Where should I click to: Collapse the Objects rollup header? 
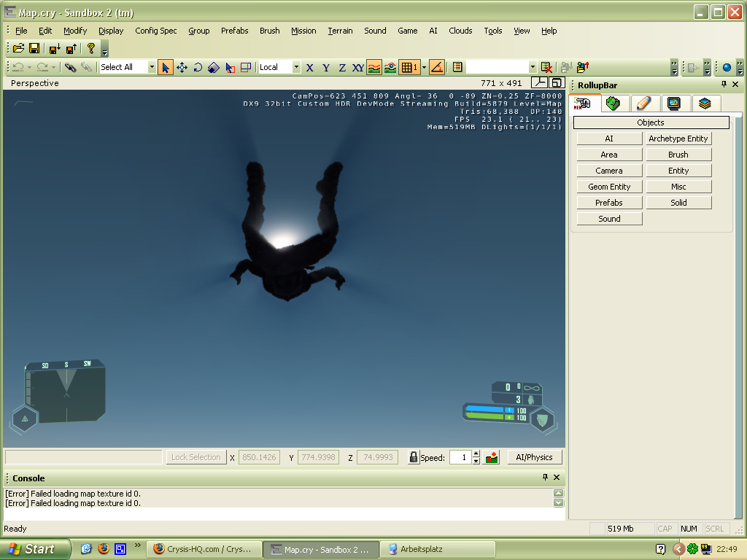point(651,122)
